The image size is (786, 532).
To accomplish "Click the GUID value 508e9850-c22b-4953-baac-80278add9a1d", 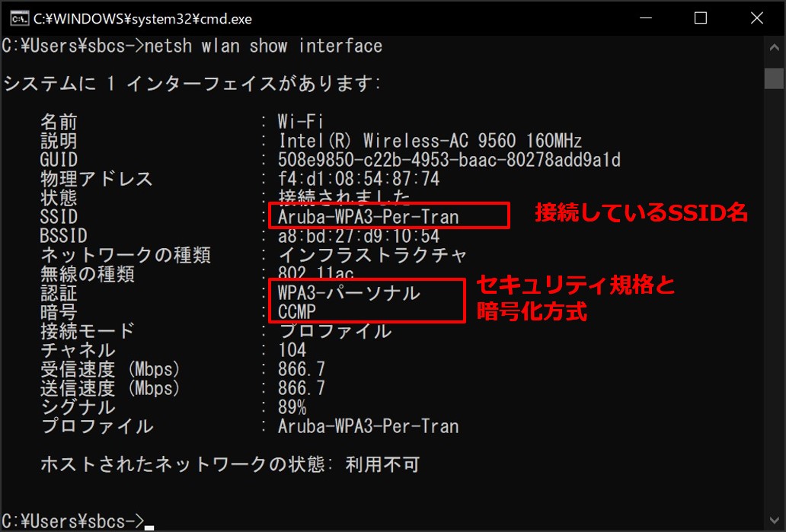I will click(449, 160).
